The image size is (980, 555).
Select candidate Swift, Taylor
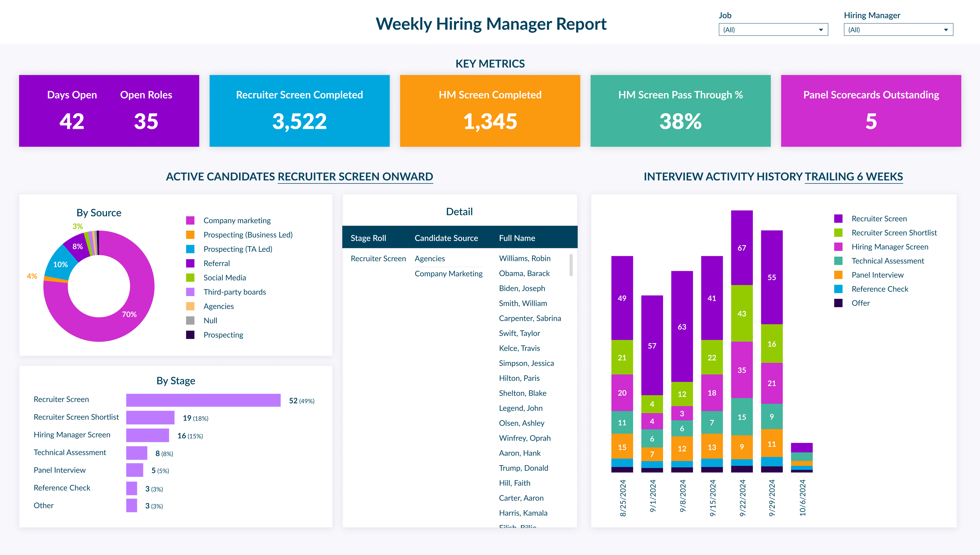pos(519,333)
